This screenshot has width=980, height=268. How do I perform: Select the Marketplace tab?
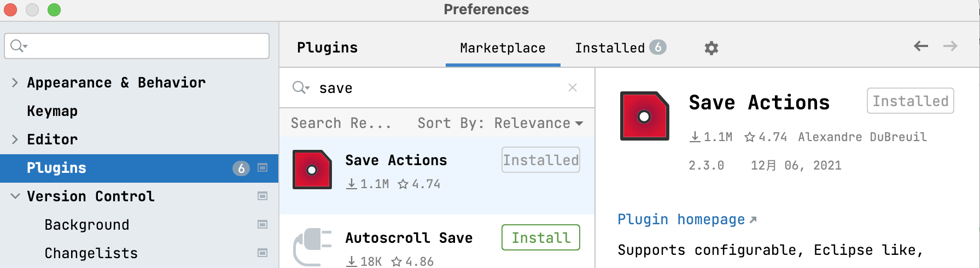click(503, 48)
